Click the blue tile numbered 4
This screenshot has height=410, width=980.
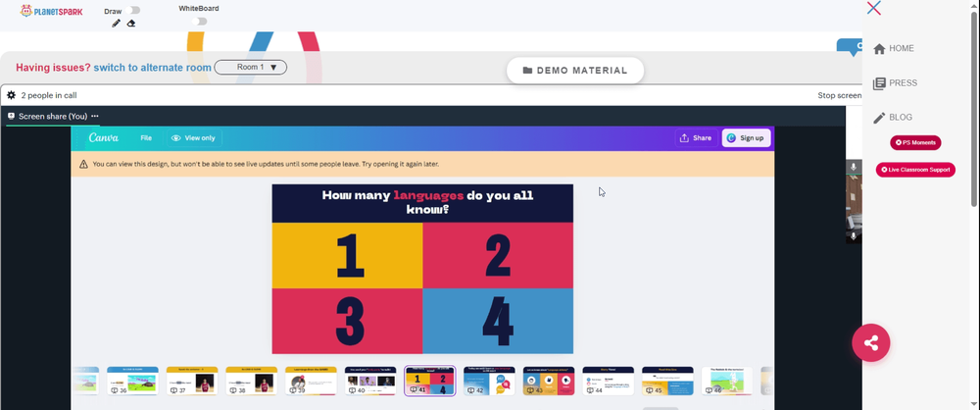[498, 321]
